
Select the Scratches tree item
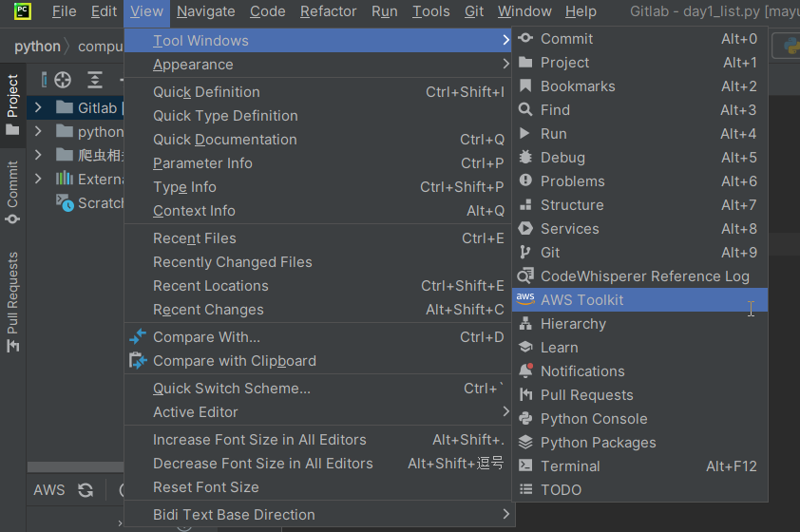point(75,203)
